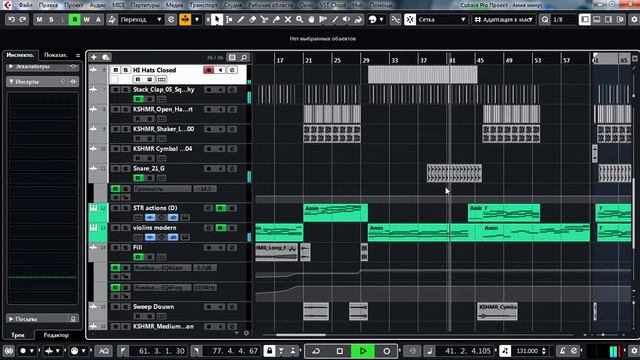Screen dimensions: 640x360
Task: Expand the Посылы inspector section
Action: point(42,319)
